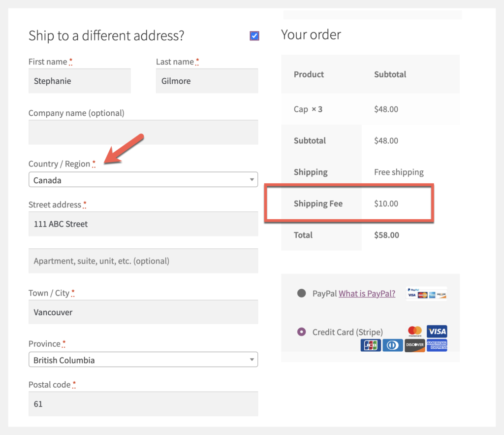Screen dimensions: 504x435
Task: Click the American Express icon
Action: tap(437, 345)
